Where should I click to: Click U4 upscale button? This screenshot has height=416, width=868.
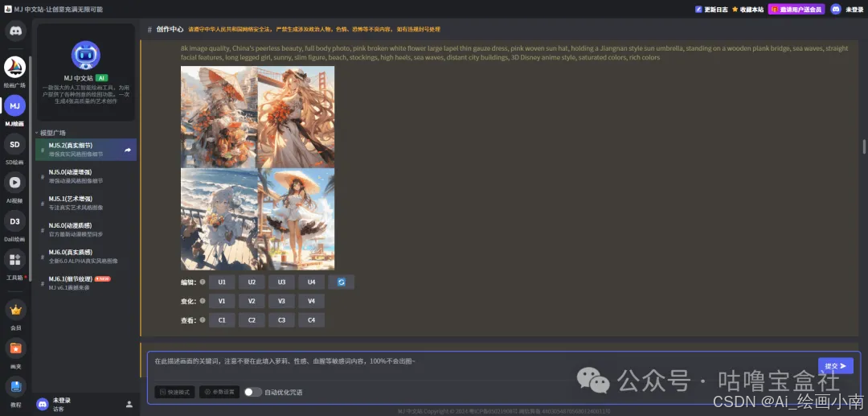[312, 282]
